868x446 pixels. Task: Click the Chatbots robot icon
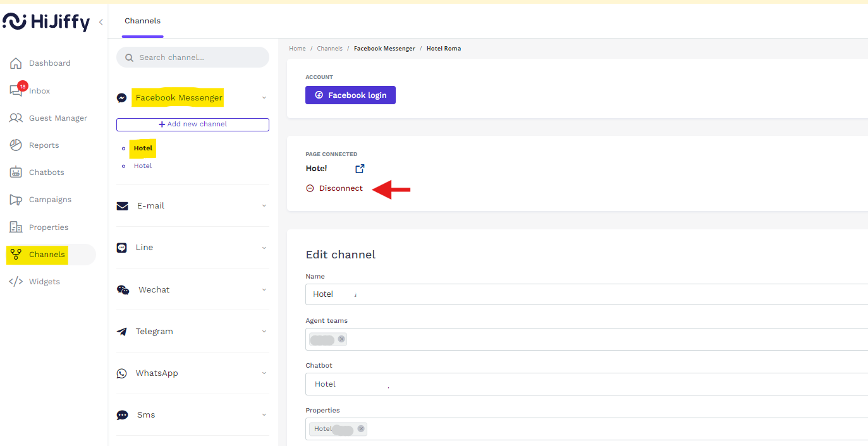[16, 172]
